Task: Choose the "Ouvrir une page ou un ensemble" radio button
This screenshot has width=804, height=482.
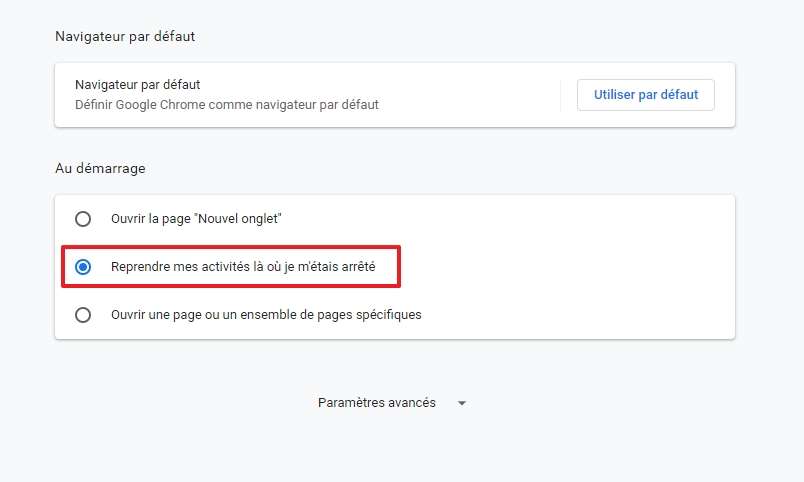Action: click(83, 314)
